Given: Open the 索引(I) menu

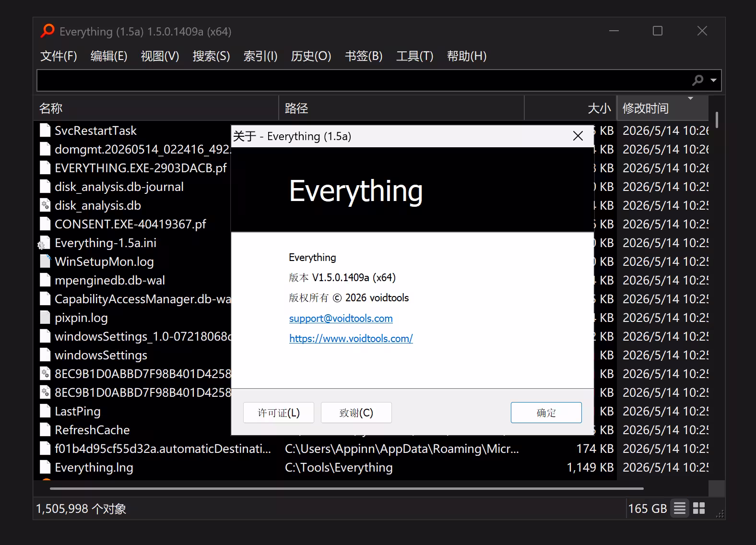Looking at the screenshot, I should click(260, 56).
